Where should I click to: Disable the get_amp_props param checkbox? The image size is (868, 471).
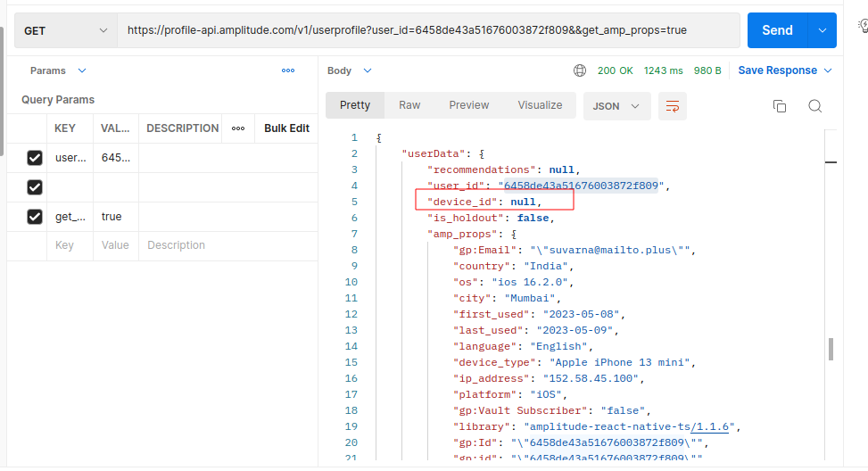35,217
